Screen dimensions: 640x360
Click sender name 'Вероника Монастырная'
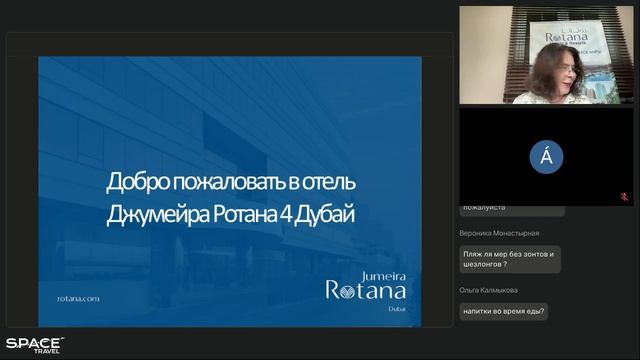pos(499,233)
